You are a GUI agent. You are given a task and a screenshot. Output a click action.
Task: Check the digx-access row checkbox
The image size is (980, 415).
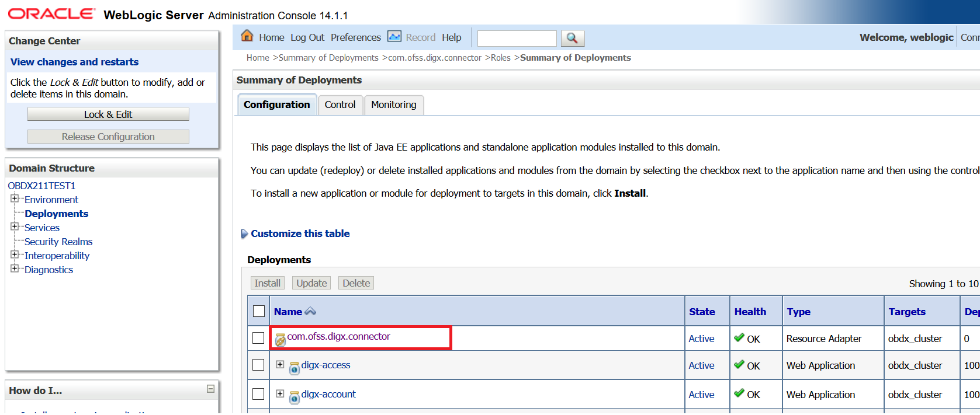pos(258,365)
